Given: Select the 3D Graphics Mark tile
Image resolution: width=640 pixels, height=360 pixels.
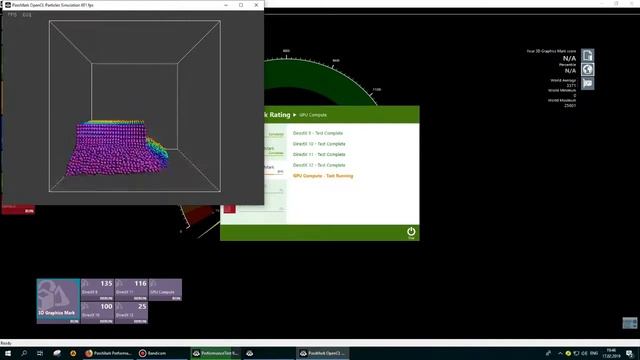Looking at the screenshot, I should [x=58, y=301].
